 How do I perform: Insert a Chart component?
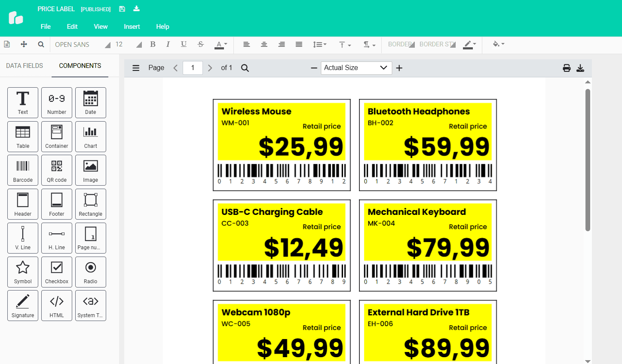click(x=91, y=137)
